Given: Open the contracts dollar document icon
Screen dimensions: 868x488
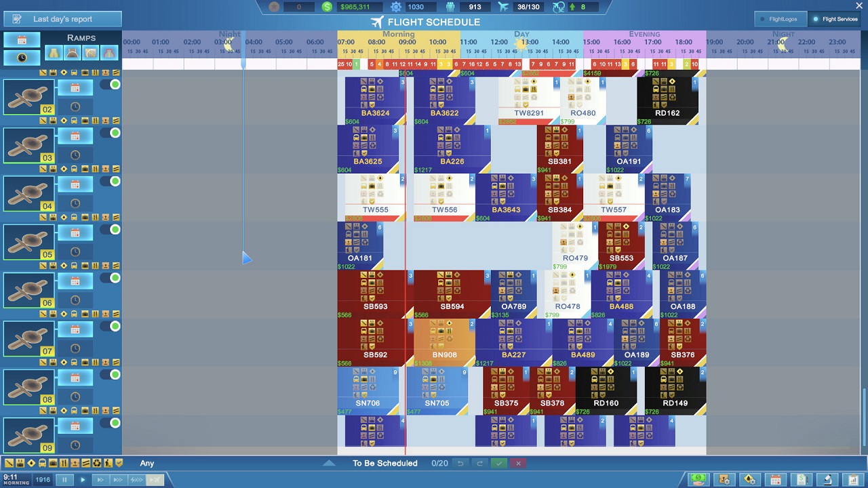Looking at the screenshot, I should [802, 479].
